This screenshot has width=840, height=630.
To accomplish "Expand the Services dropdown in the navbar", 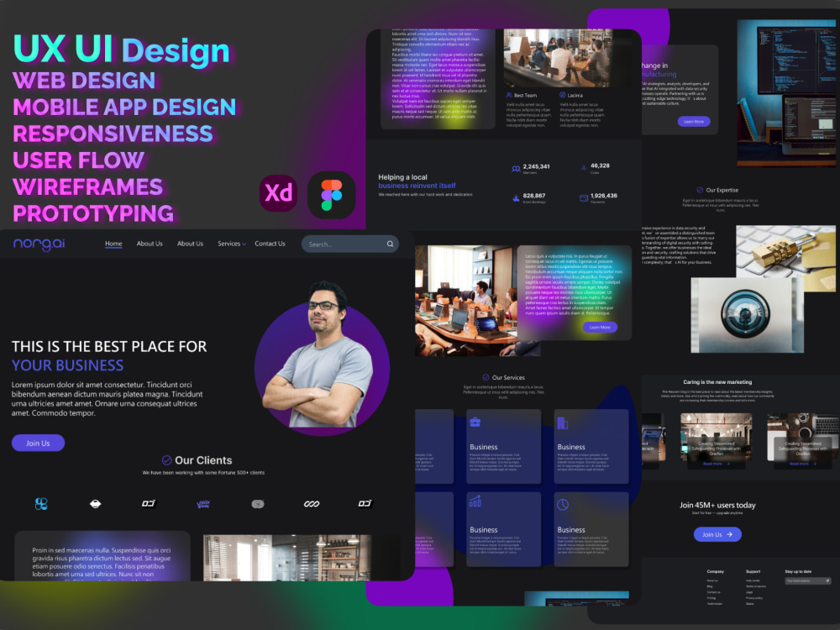I will [232, 244].
